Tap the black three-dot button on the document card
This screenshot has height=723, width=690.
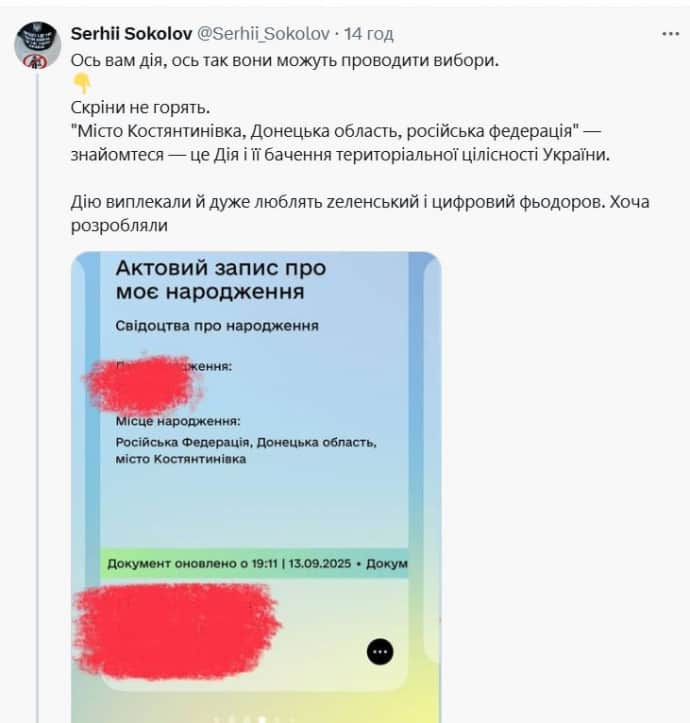pos(380,652)
